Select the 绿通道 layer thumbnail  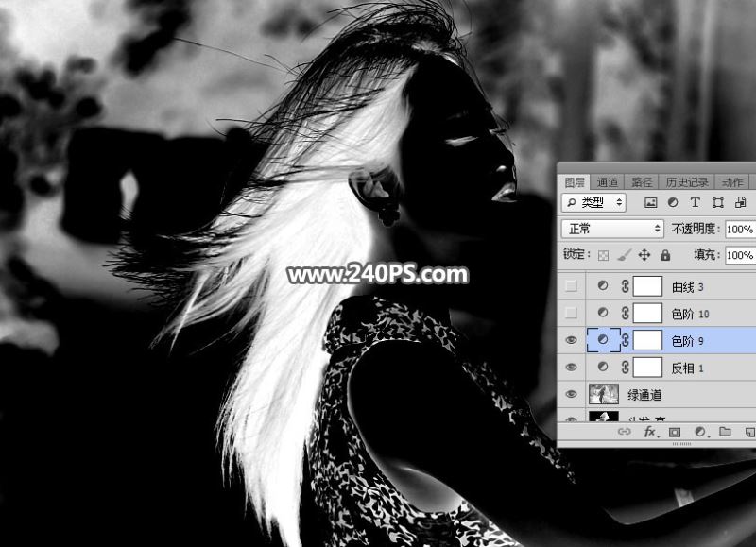[604, 394]
